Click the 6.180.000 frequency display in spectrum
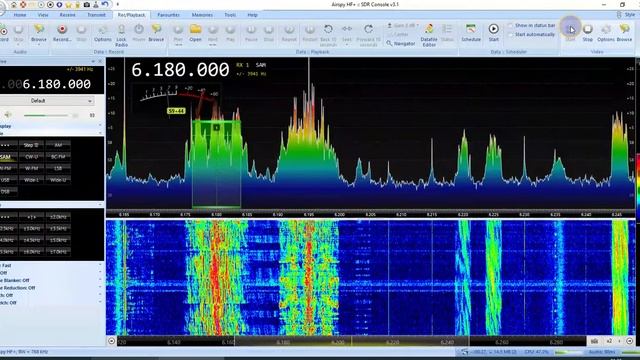The image size is (640, 360). point(180,70)
